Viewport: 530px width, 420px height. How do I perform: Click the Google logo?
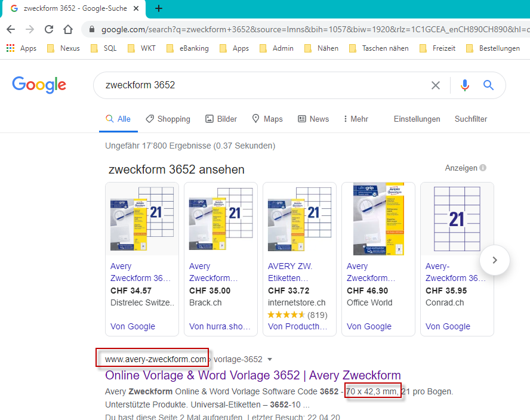[39, 85]
